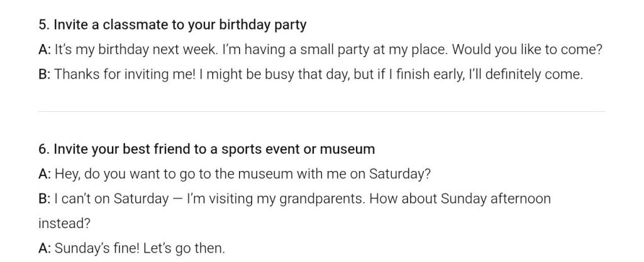Viewport: 644px width, 262px height.
Task: Click the bold "B:" before "I can't on Saturday"
Action: tap(45, 199)
